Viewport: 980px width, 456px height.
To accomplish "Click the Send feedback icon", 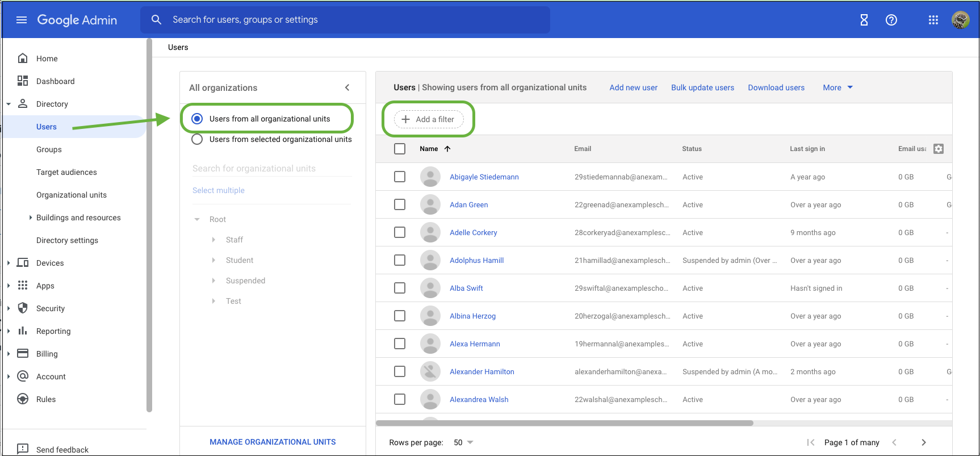I will pos(23,449).
